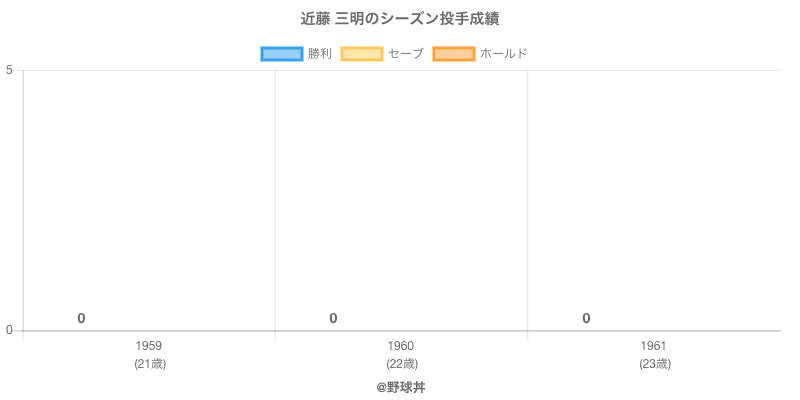Click the 0 data label above 1959
This screenshot has width=800, height=400.
click(x=81, y=319)
